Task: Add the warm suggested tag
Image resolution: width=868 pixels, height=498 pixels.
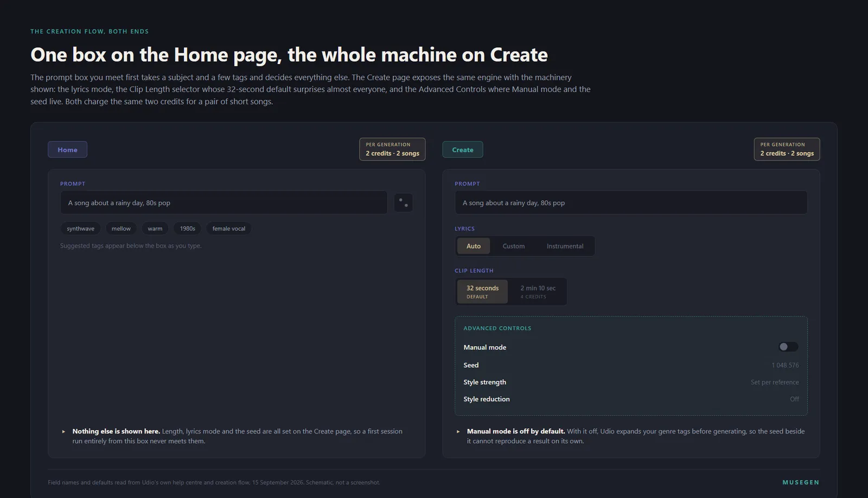Action: (x=155, y=228)
